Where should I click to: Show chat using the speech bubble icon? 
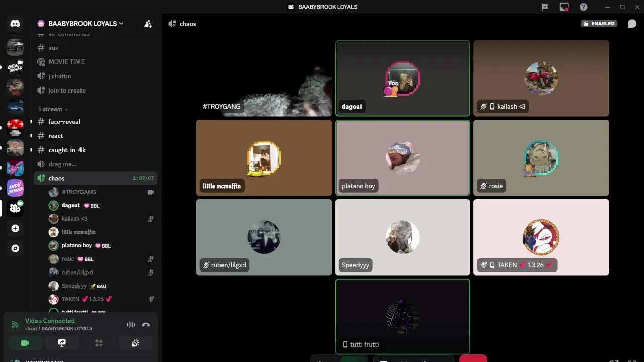[632, 24]
